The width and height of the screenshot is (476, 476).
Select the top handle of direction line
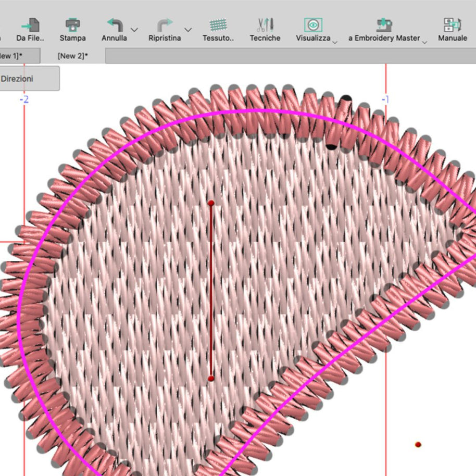pyautogui.click(x=210, y=203)
